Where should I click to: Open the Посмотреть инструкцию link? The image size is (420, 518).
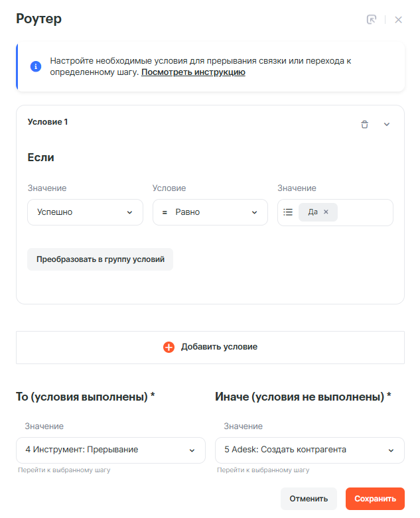pos(193,72)
